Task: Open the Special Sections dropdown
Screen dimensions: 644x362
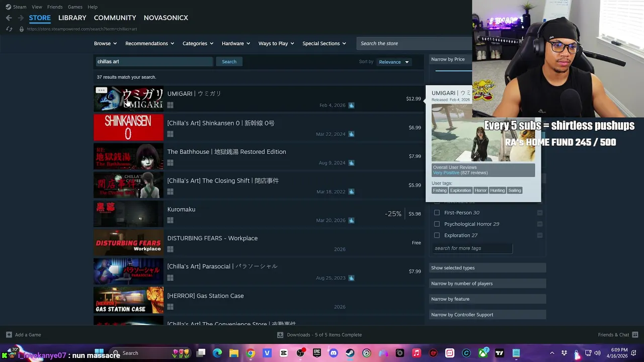Action: (324, 43)
